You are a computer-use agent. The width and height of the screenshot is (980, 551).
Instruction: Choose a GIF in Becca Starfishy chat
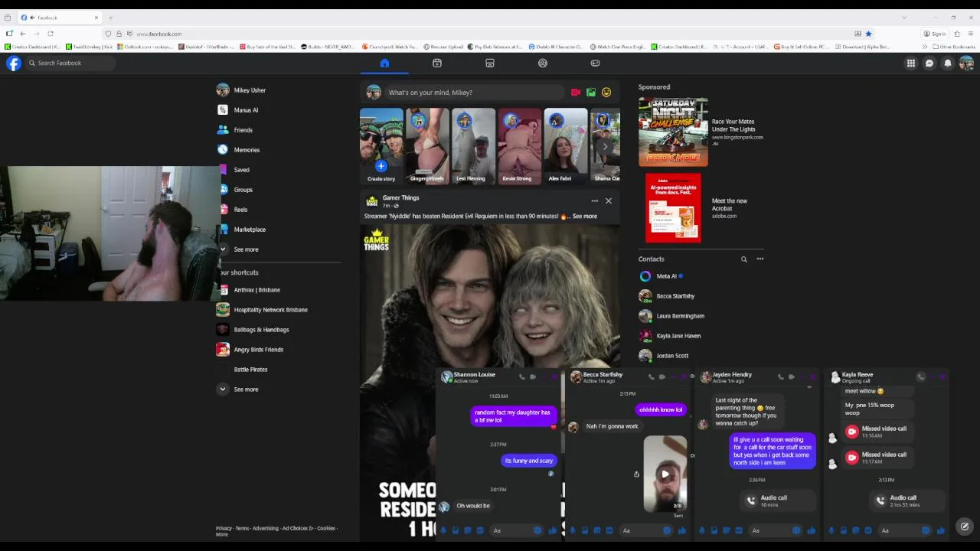(x=609, y=530)
